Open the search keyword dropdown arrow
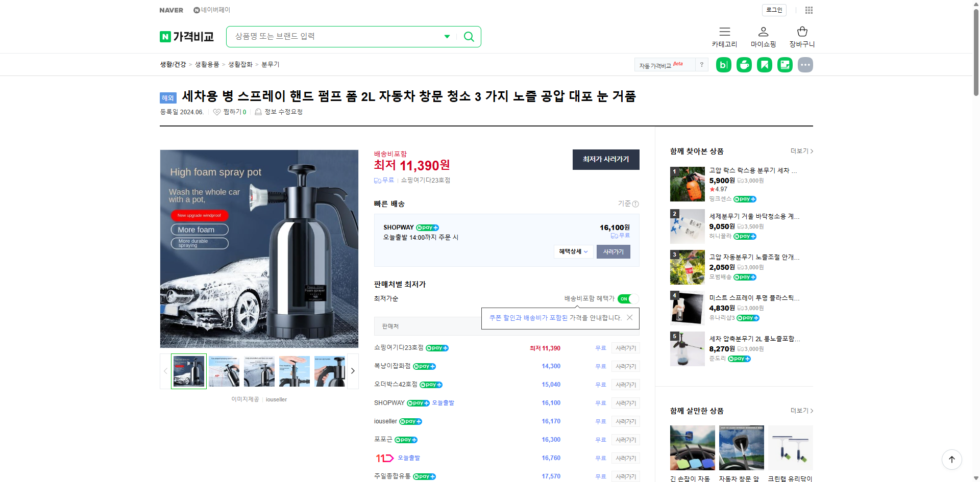Screen dimensions: 980x482 coord(447,36)
